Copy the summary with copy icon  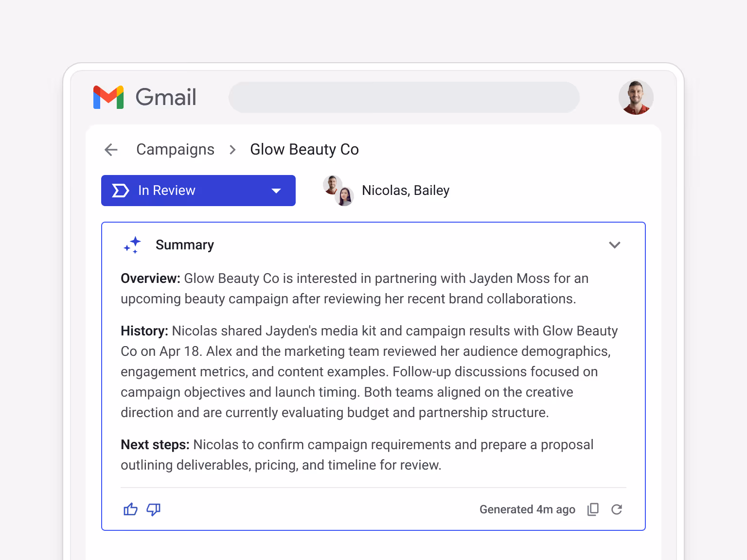593,509
